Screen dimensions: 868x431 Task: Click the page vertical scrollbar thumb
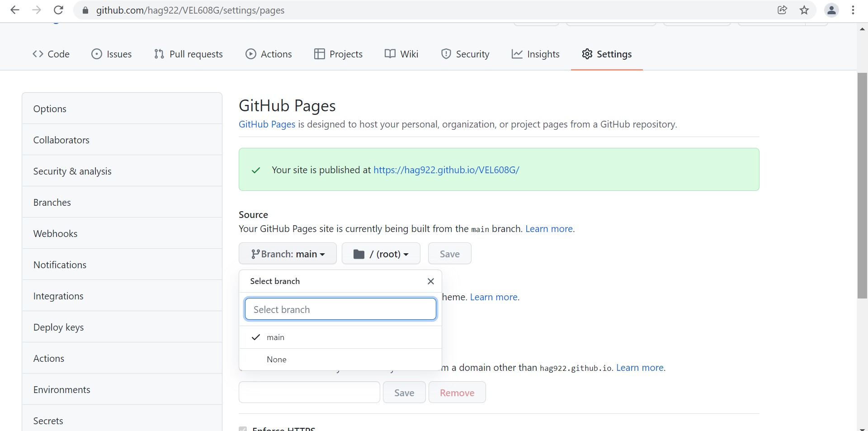(x=862, y=185)
